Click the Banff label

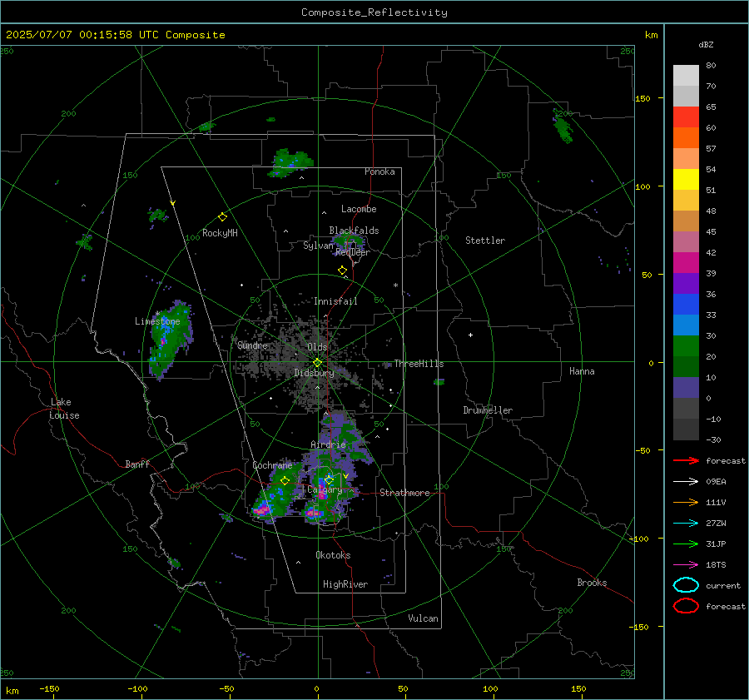137,464
